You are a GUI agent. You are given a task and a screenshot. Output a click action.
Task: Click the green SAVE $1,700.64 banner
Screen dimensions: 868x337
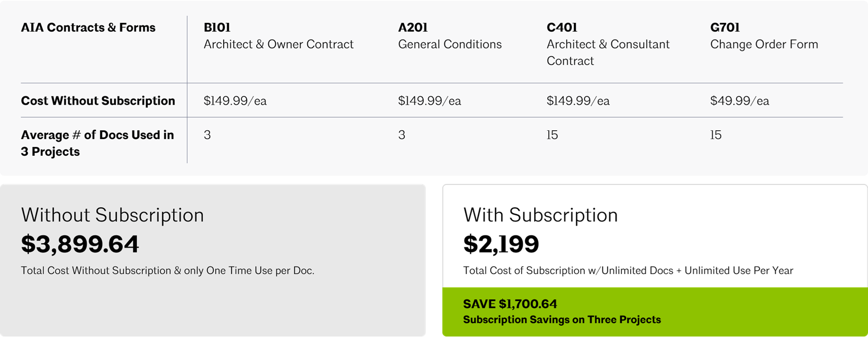[x=655, y=311]
